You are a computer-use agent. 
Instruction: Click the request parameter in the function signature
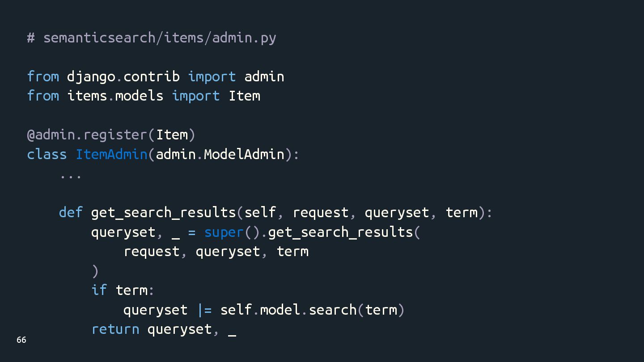point(320,212)
